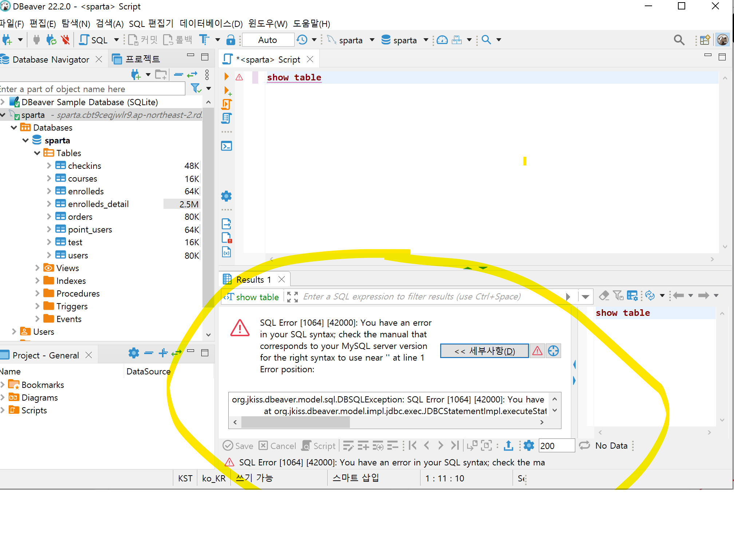
Task: Toggle the lock icon in main toolbar
Action: click(x=231, y=40)
